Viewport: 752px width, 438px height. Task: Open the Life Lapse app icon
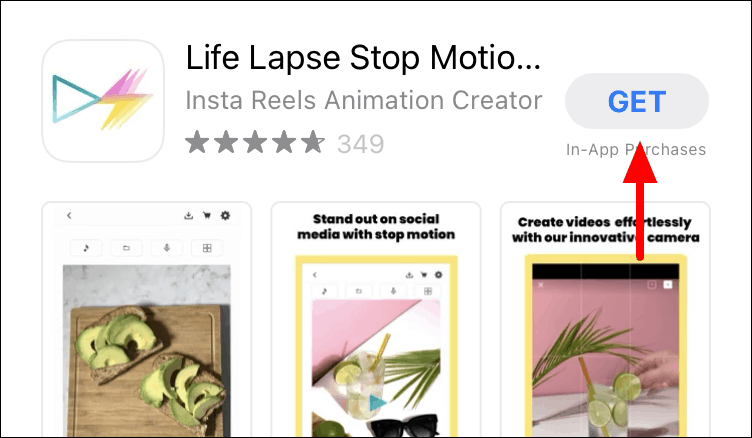tap(103, 101)
